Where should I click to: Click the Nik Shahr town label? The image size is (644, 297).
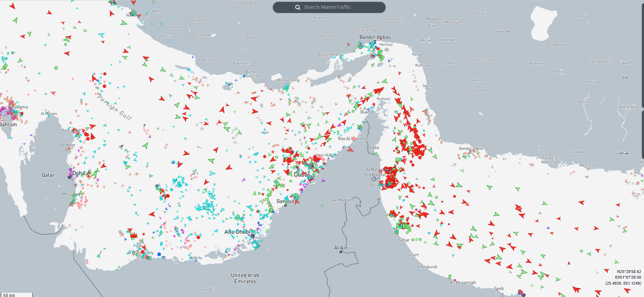click(x=628, y=107)
